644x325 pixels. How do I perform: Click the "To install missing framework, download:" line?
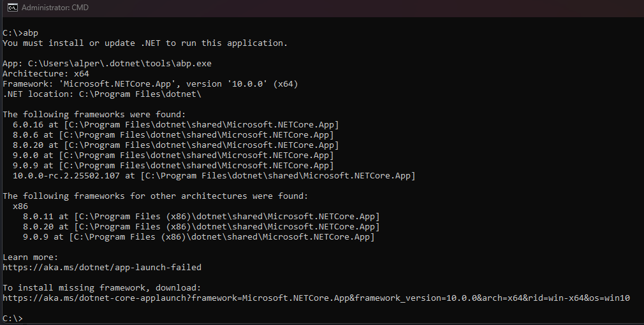click(102, 287)
